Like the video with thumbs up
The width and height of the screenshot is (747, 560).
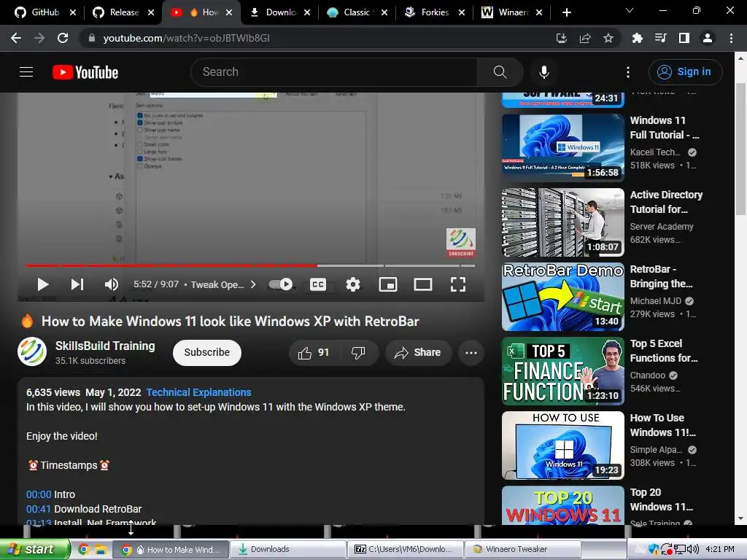314,353
